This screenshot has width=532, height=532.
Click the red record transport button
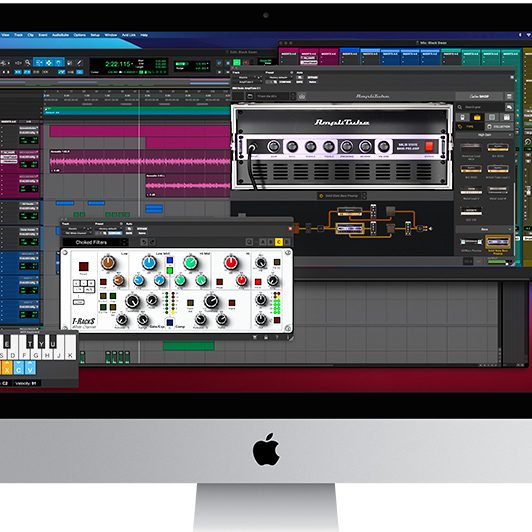(246, 62)
